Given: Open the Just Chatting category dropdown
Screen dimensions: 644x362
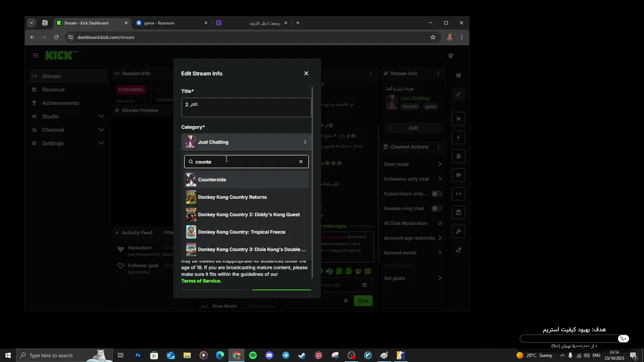Looking at the screenshot, I should [x=247, y=142].
